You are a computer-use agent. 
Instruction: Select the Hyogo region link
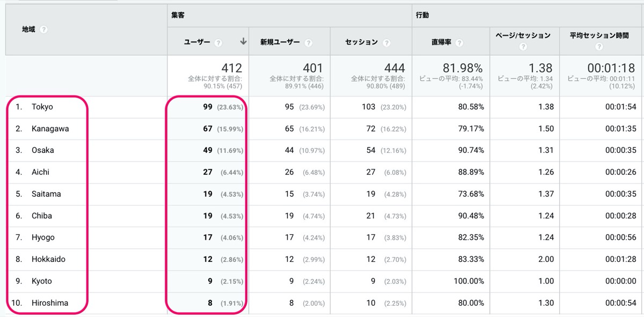click(43, 237)
